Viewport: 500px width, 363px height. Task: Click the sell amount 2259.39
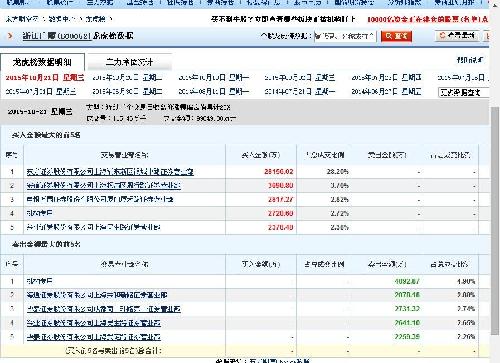407,337
